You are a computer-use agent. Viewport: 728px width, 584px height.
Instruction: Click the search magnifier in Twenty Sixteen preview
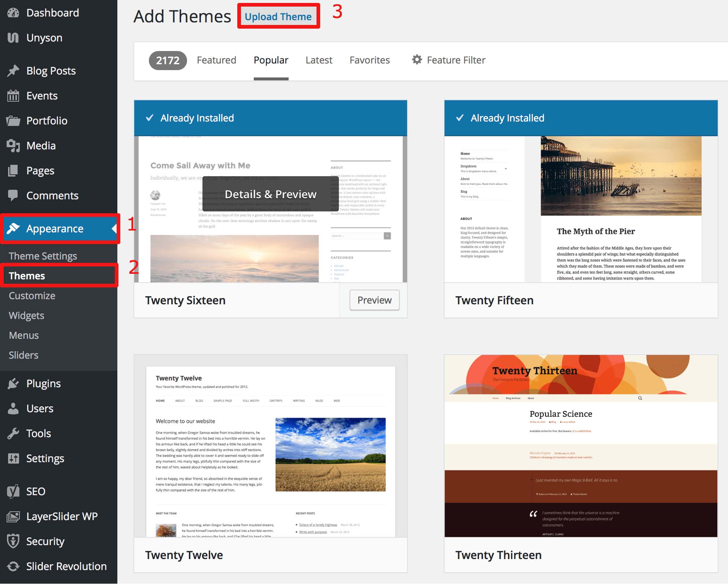coord(387,236)
